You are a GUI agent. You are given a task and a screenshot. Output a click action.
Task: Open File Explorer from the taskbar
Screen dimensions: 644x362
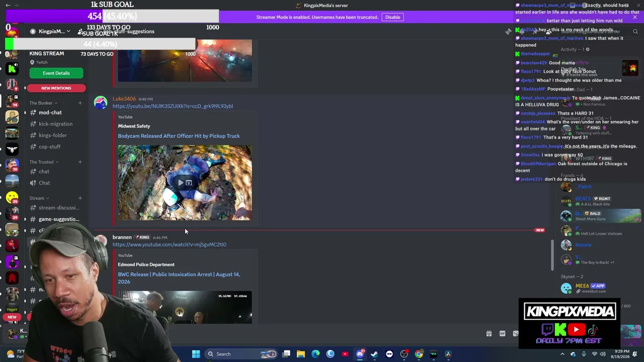click(301, 354)
